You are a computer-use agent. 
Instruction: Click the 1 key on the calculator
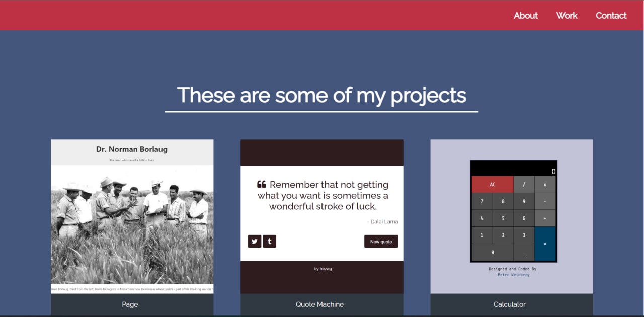[x=482, y=235]
